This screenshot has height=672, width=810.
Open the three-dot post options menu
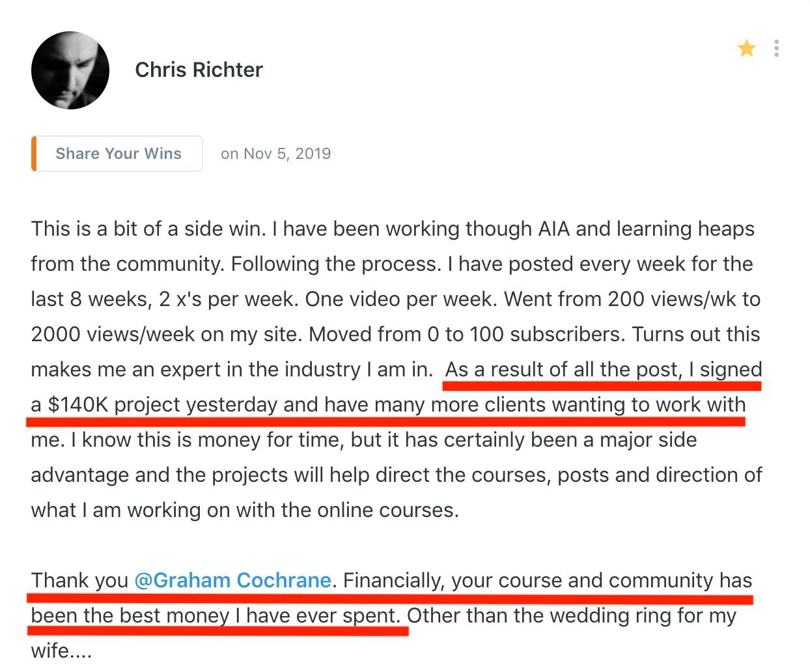click(x=776, y=48)
